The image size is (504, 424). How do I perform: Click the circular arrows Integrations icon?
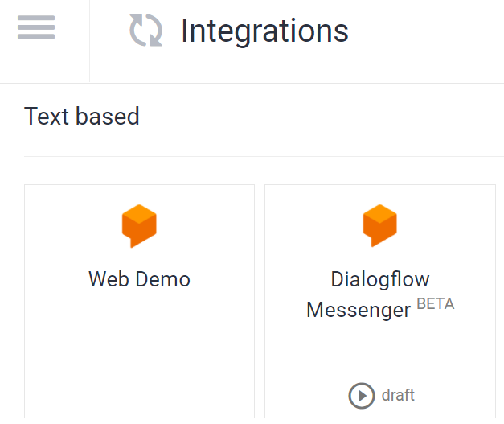click(x=146, y=30)
